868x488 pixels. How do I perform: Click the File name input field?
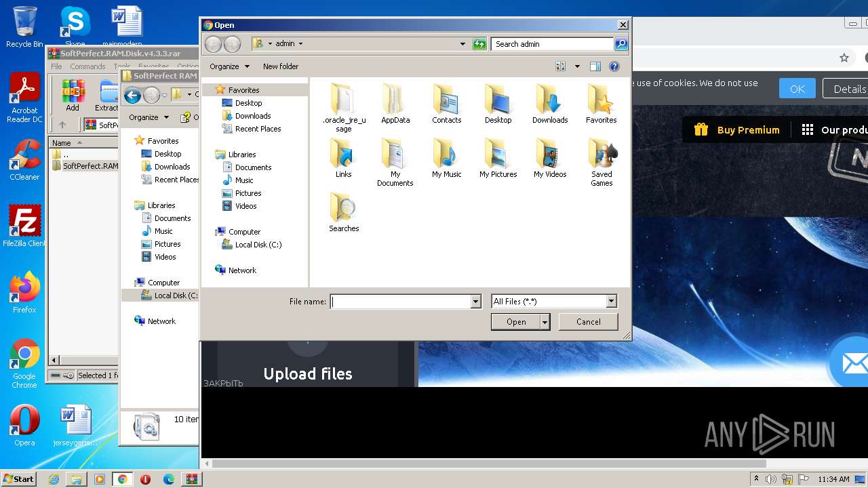400,302
